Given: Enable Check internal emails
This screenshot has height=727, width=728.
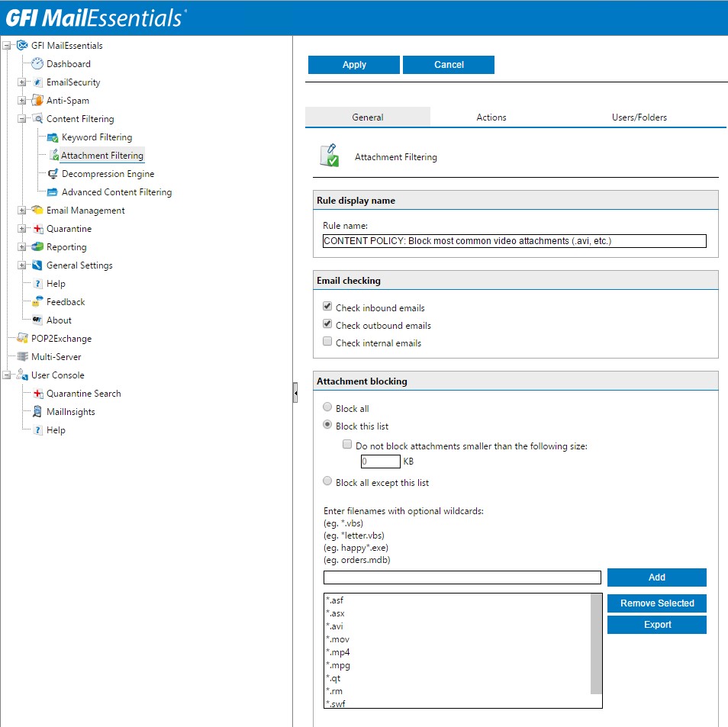Looking at the screenshot, I should tap(327, 342).
